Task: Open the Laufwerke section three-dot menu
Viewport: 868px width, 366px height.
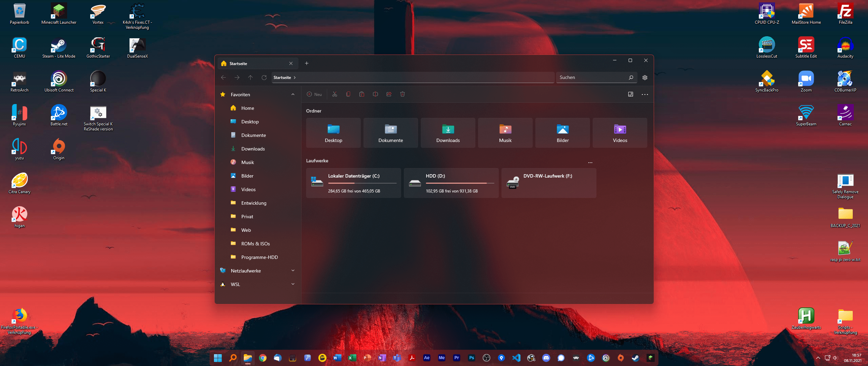Action: coord(590,163)
